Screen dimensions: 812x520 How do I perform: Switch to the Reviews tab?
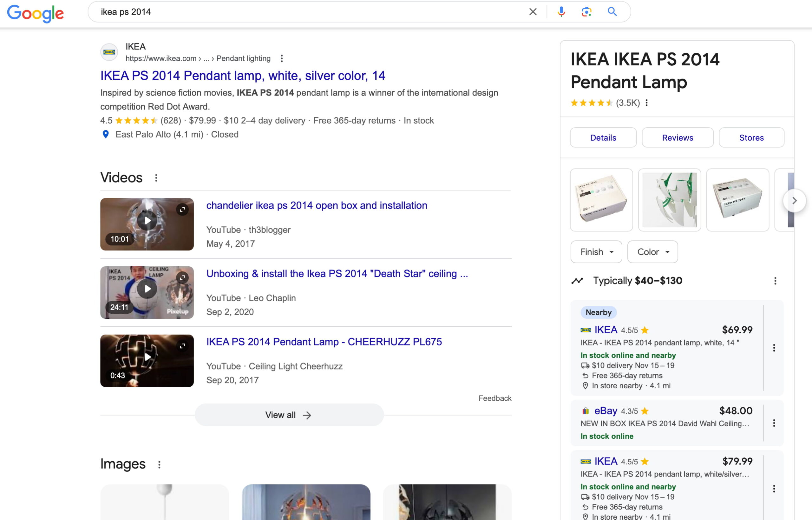coord(678,138)
